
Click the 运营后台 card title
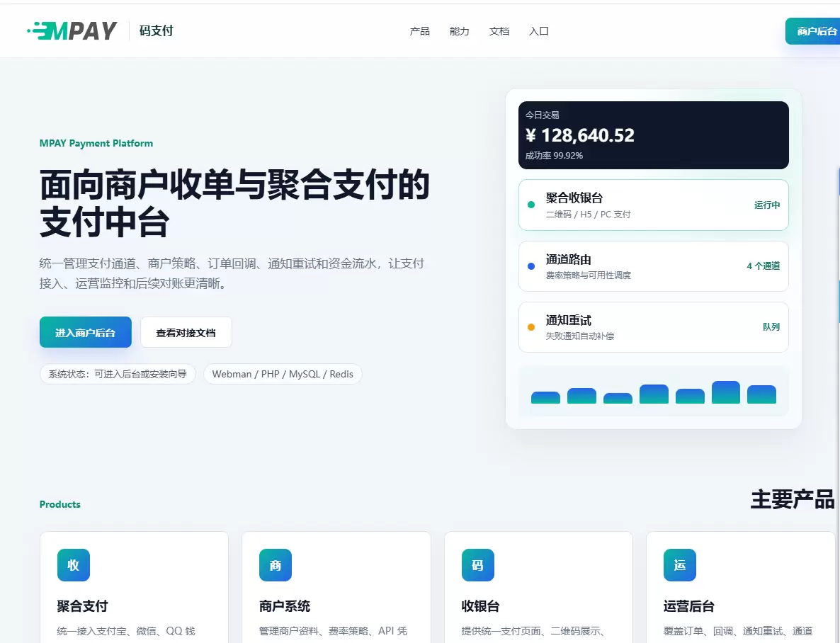click(689, 606)
